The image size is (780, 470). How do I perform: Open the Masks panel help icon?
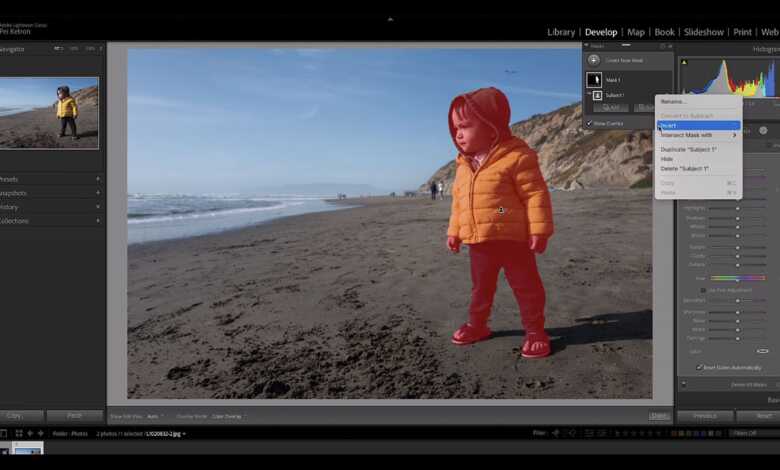pos(663,46)
